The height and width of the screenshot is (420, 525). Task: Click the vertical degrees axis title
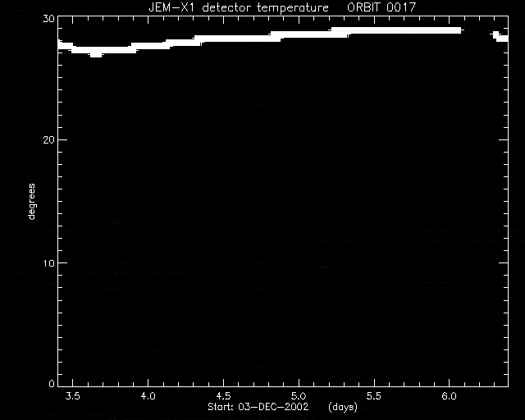click(x=31, y=201)
